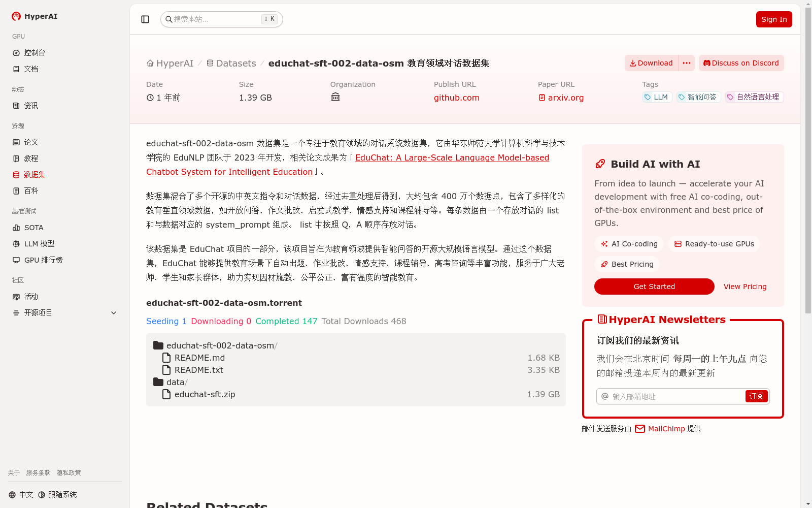Click the 智能问答 tag
The height and width of the screenshot is (508, 812).
(x=698, y=97)
